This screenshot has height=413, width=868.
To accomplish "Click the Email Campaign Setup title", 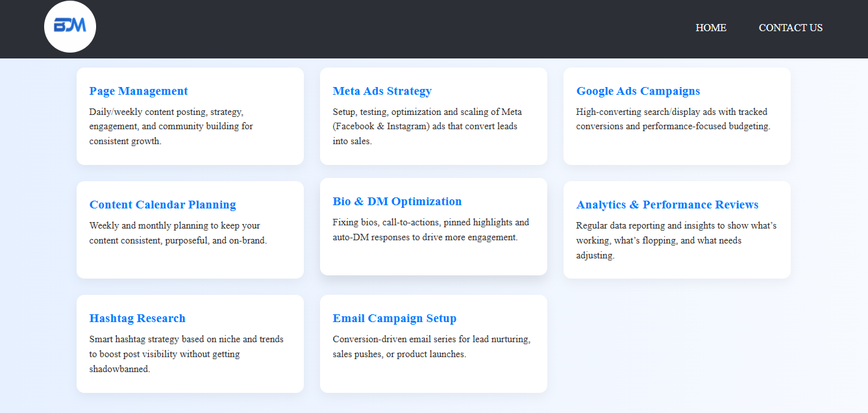I will click(394, 318).
